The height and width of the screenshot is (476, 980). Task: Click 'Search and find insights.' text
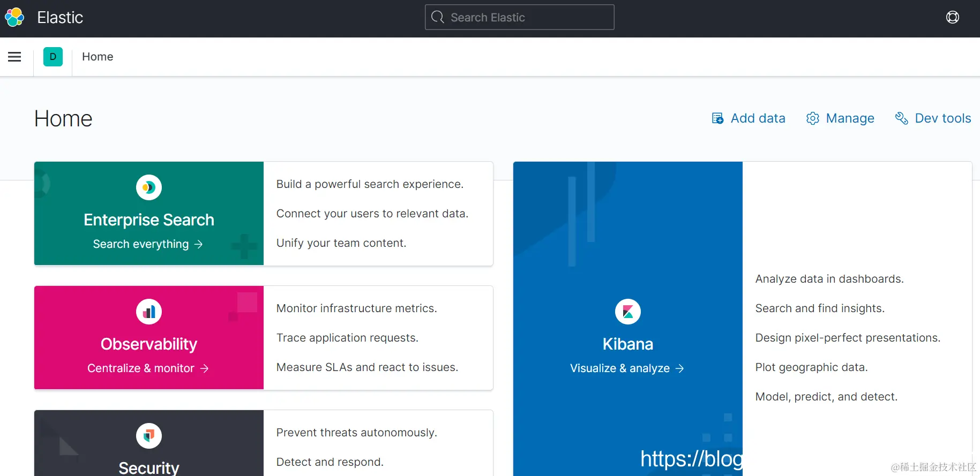coord(820,308)
